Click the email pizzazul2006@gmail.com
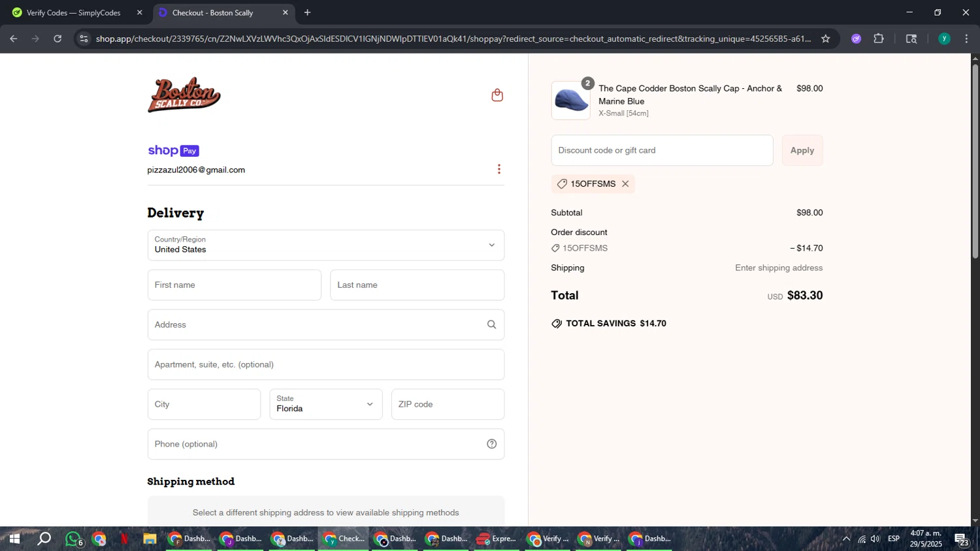 (x=196, y=170)
